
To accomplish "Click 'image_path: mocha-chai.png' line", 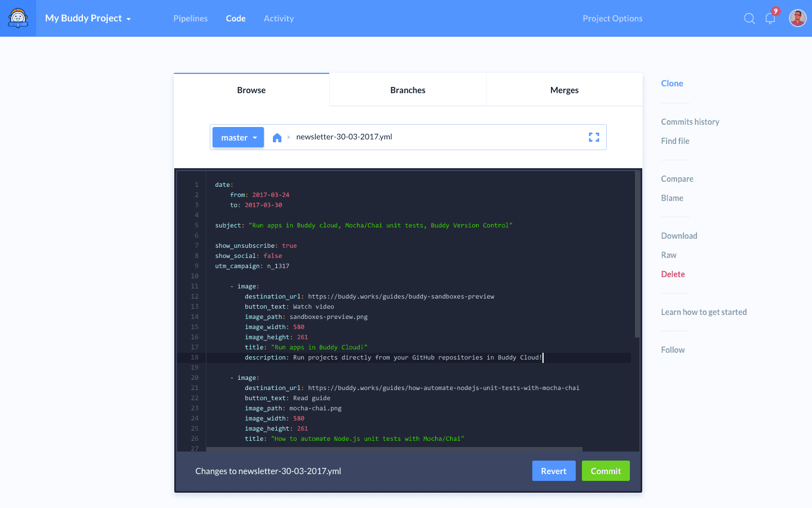I will (x=293, y=408).
